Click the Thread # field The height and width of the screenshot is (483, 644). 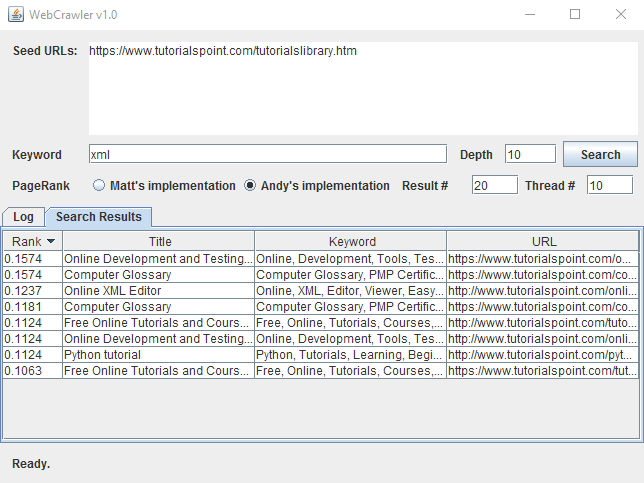(x=609, y=185)
